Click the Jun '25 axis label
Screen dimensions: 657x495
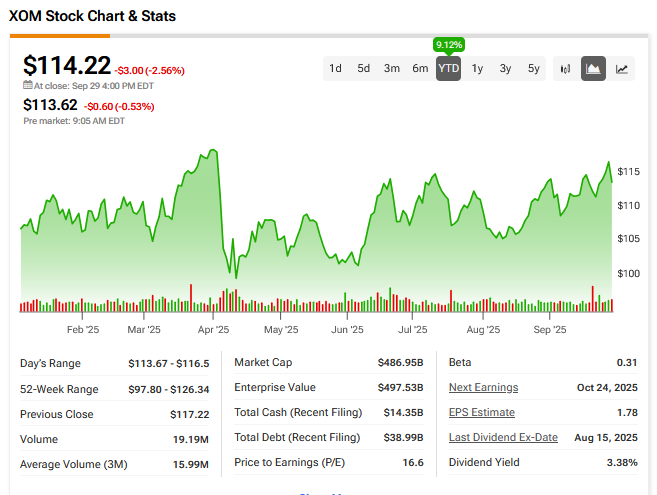(347, 330)
